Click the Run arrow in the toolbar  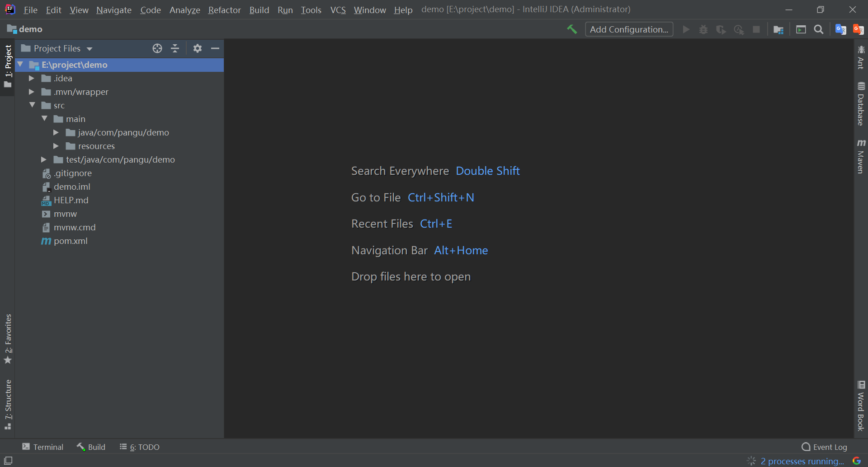[x=686, y=29]
